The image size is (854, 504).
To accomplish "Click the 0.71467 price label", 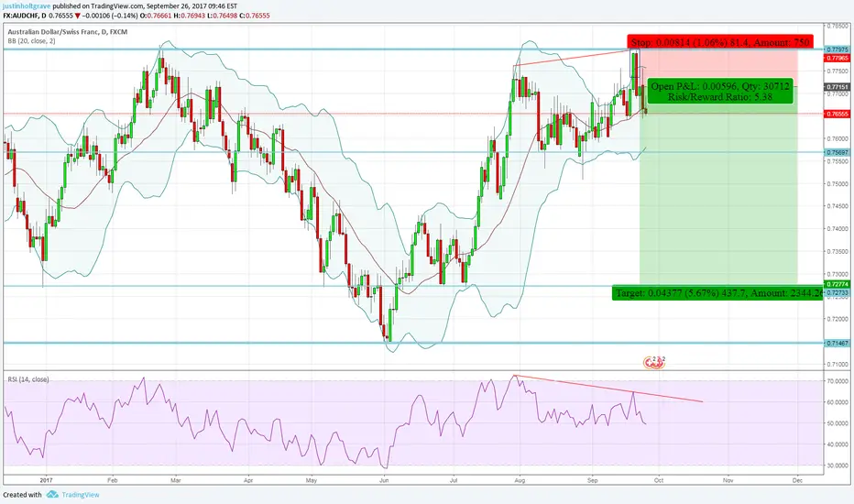I will click(x=838, y=344).
